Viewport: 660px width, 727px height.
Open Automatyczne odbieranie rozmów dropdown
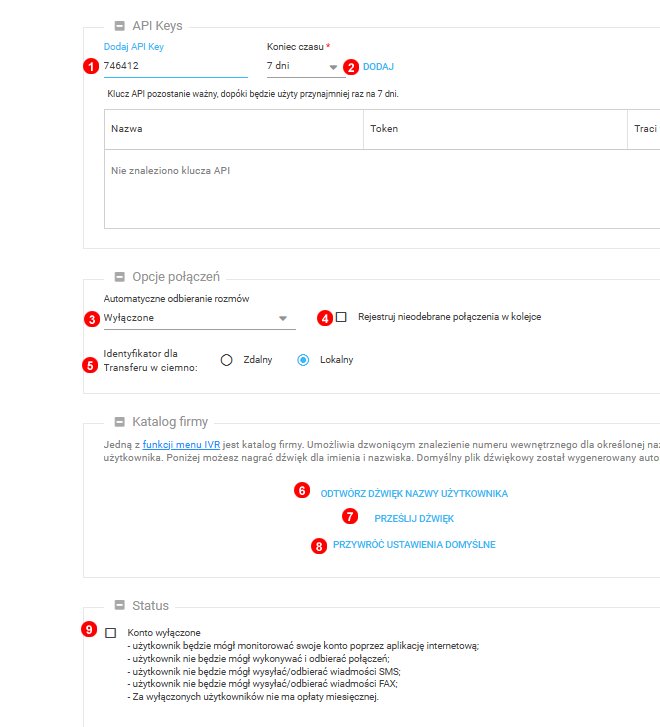(x=199, y=318)
